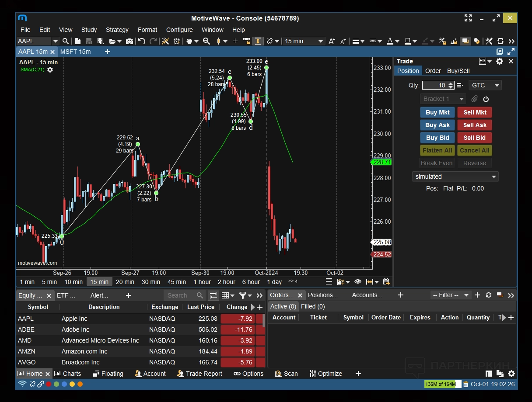Click the Flatten All button
This screenshot has width=532, height=402.
[x=437, y=150]
